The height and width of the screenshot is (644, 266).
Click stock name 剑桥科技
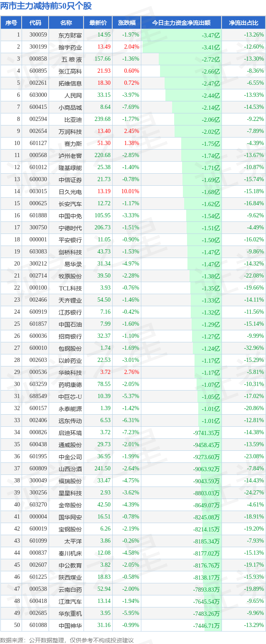tap(70, 252)
